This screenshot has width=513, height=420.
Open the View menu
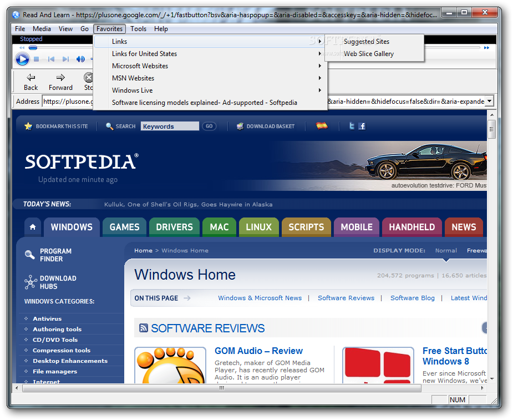coord(65,29)
